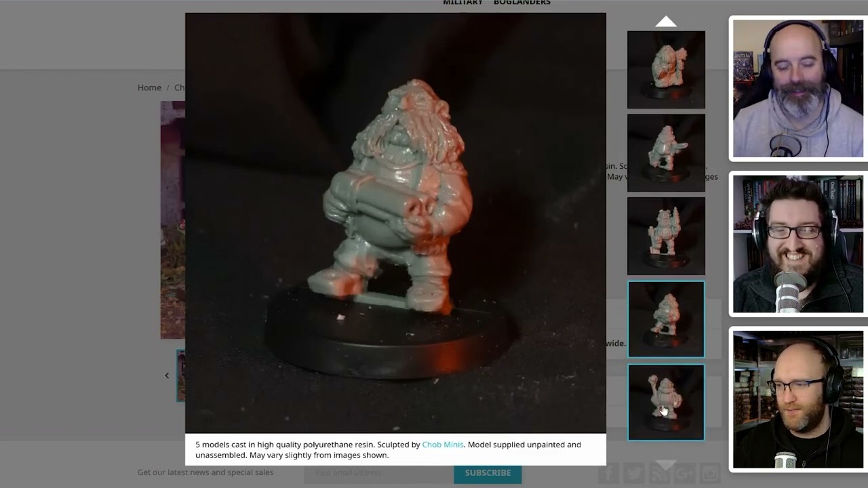Viewport: 868px width, 488px height.
Task: Click the '5 models cast in high quality' caption text
Action: [x=388, y=450]
